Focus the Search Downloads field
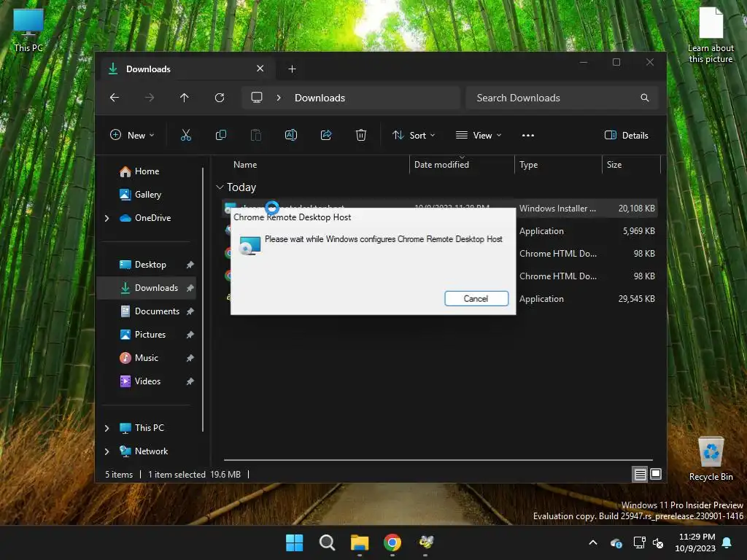Viewport: 747px width, 560px height. tap(562, 98)
